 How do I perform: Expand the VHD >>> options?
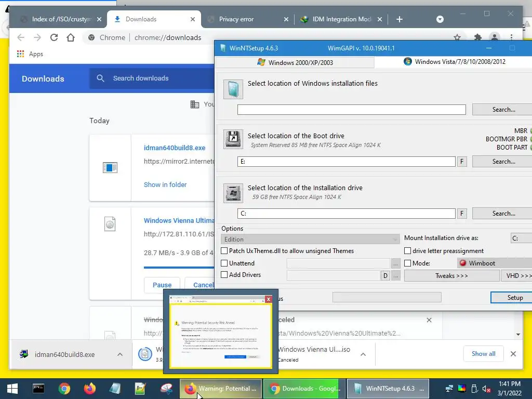(x=516, y=276)
